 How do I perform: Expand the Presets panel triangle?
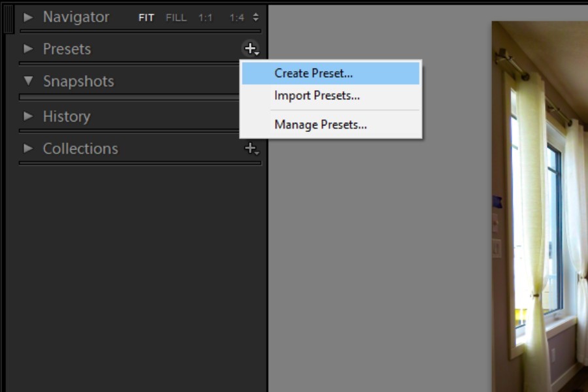[x=28, y=49]
